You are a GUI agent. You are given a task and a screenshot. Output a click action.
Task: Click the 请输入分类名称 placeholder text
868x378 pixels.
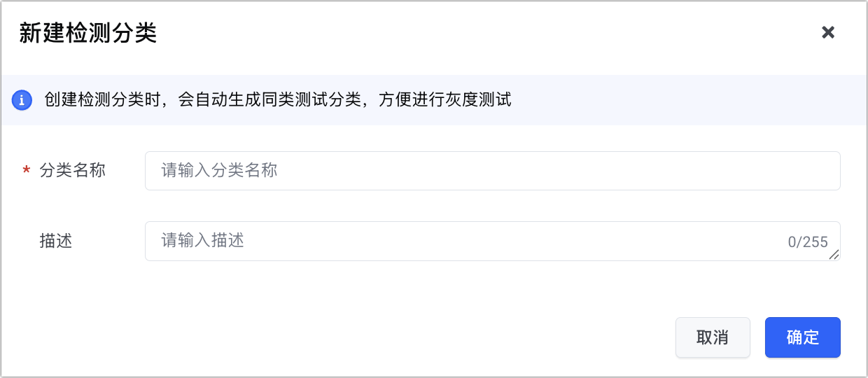tap(220, 170)
